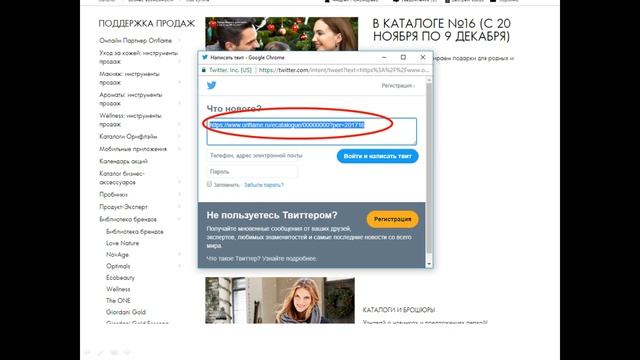Click the popup address bar URL
This screenshot has height=360, width=640.
point(344,70)
